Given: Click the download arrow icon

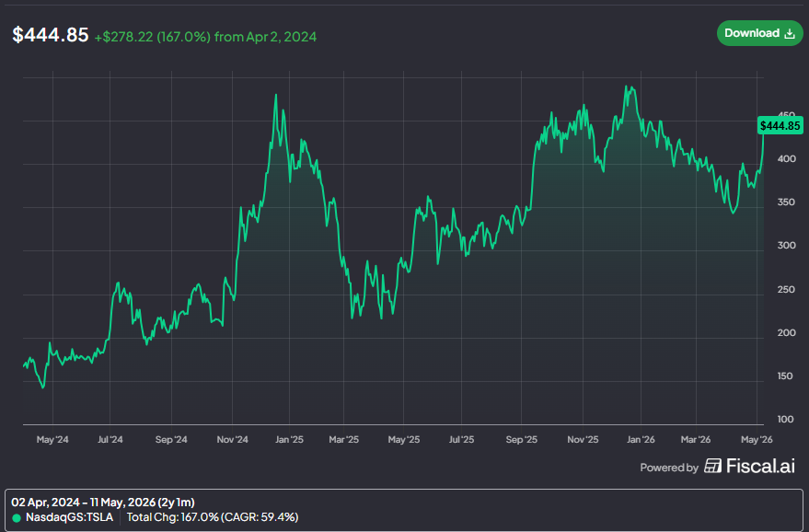Looking at the screenshot, I should (x=790, y=33).
